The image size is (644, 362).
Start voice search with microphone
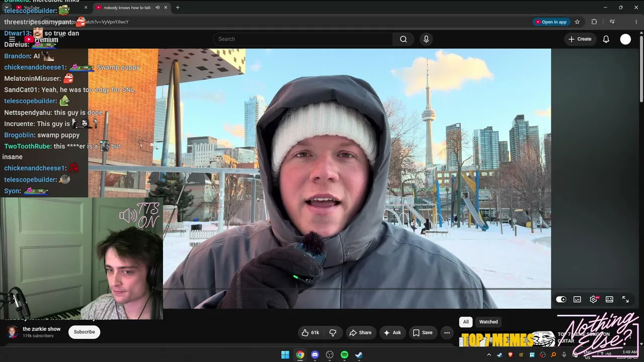tap(426, 39)
